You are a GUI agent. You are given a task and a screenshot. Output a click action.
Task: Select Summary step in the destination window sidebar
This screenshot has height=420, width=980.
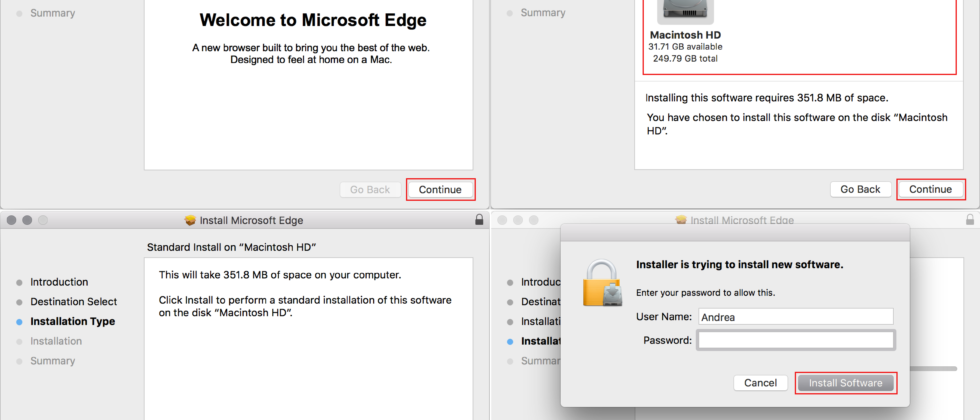pyautogui.click(x=543, y=12)
